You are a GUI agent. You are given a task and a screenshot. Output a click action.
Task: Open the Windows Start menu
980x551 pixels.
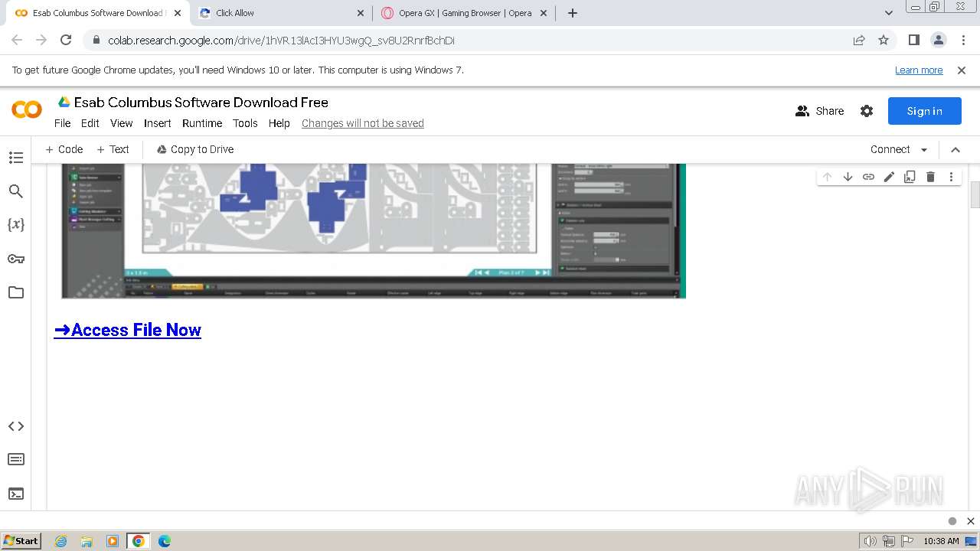pyautogui.click(x=21, y=540)
